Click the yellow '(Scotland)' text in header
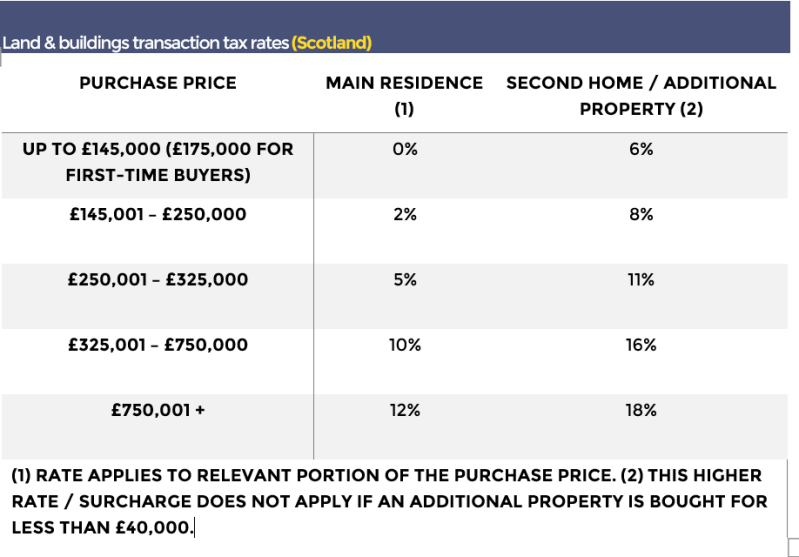 (x=331, y=43)
